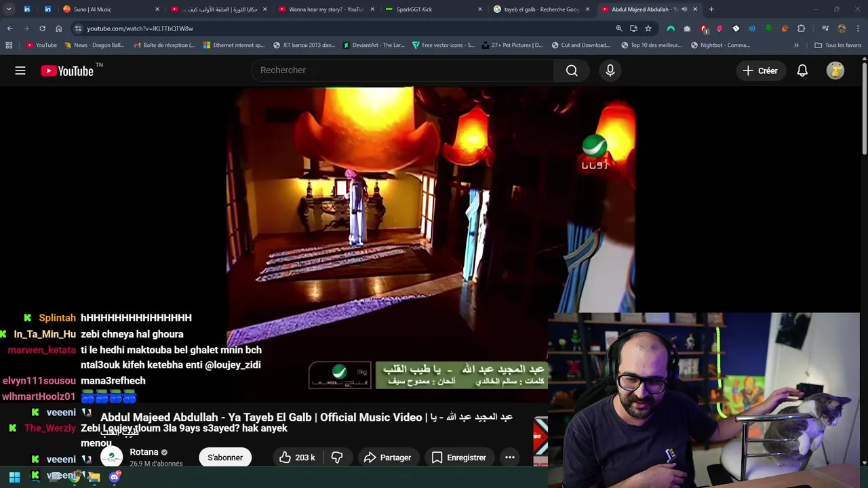Image resolution: width=868 pixels, height=488 pixels.
Task: Open the zoom magnifier in address bar
Action: tap(618, 28)
